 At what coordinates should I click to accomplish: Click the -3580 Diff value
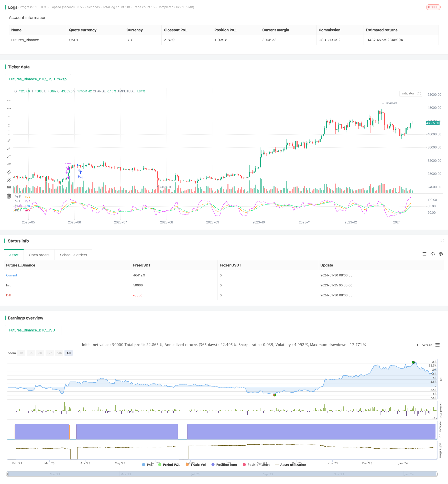click(138, 295)
